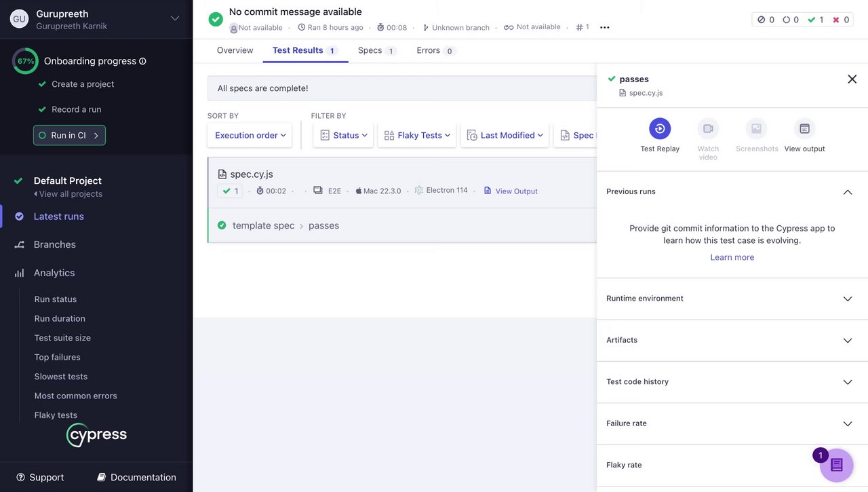
Task: Click the GU user avatar
Action: click(19, 19)
